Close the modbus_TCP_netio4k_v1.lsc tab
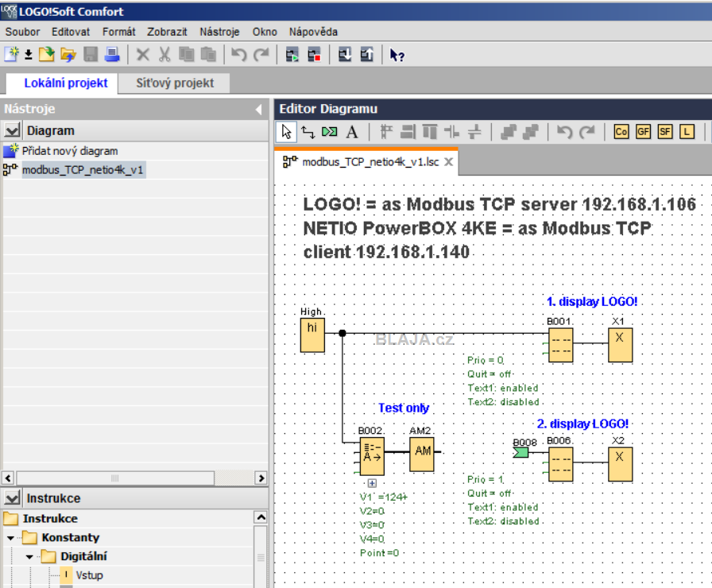The width and height of the screenshot is (712, 588). [448, 162]
